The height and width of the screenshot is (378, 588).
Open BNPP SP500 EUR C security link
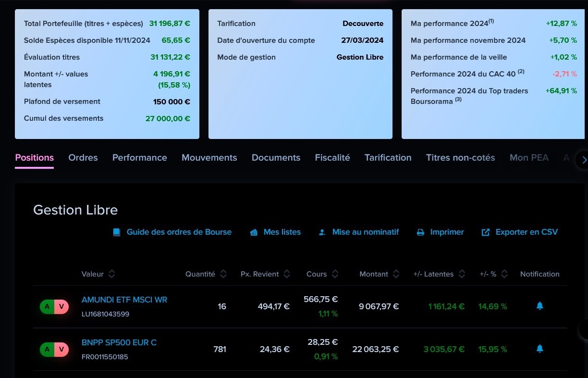pos(119,342)
